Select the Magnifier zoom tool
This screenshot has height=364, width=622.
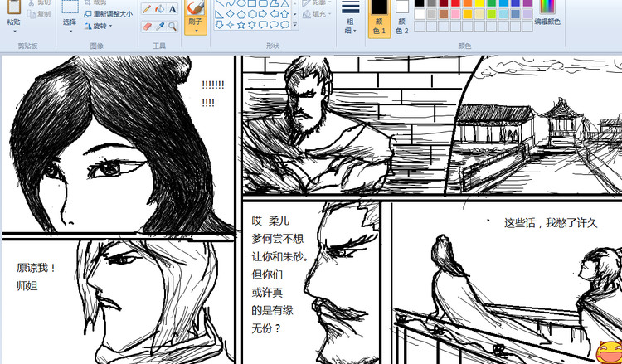[x=173, y=26]
